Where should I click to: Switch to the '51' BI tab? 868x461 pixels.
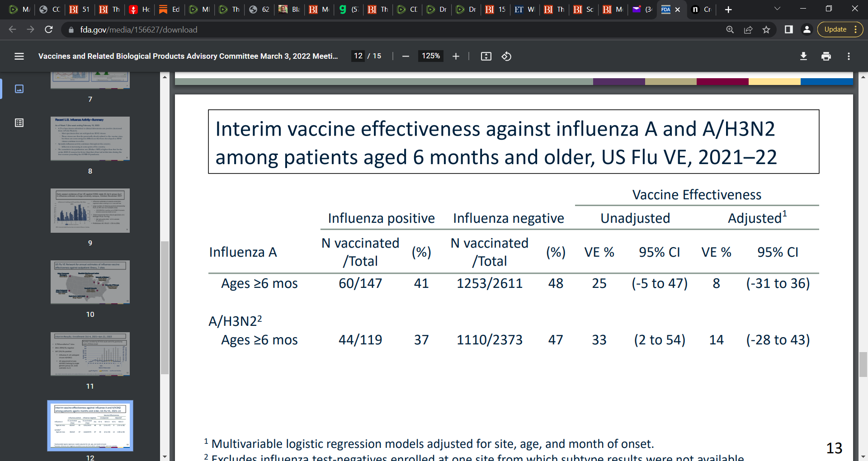tap(80, 9)
